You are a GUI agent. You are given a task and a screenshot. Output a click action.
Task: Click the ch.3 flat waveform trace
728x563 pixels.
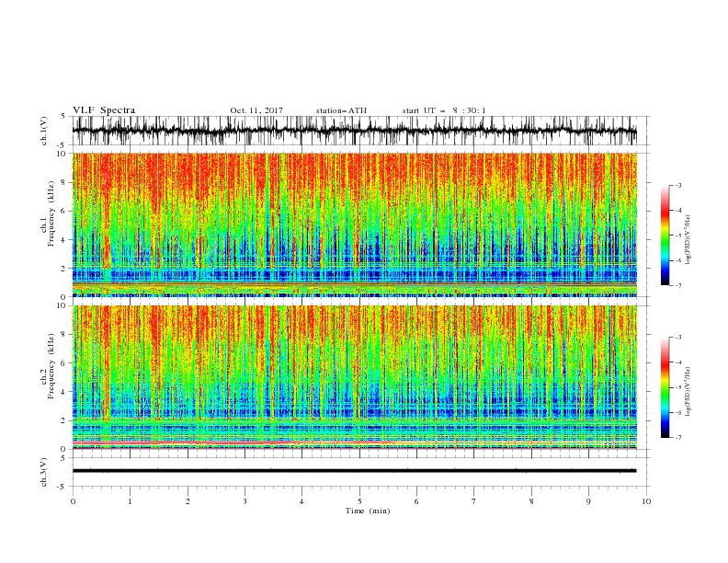coord(354,471)
